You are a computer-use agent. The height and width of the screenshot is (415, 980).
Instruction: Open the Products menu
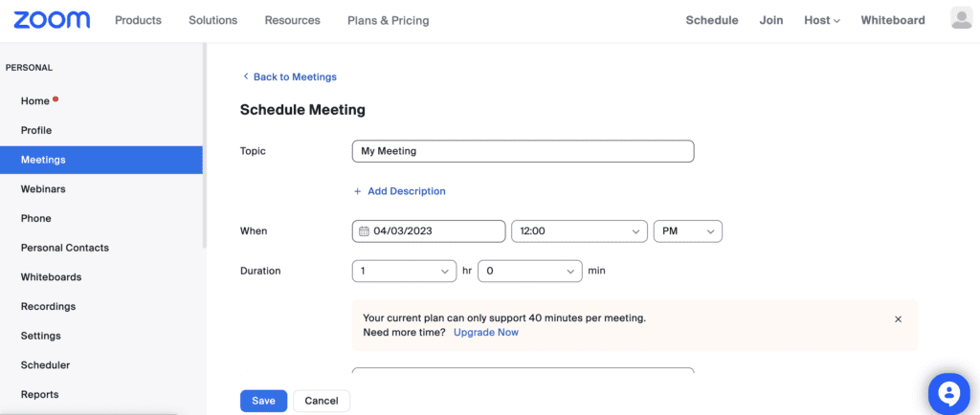[138, 20]
